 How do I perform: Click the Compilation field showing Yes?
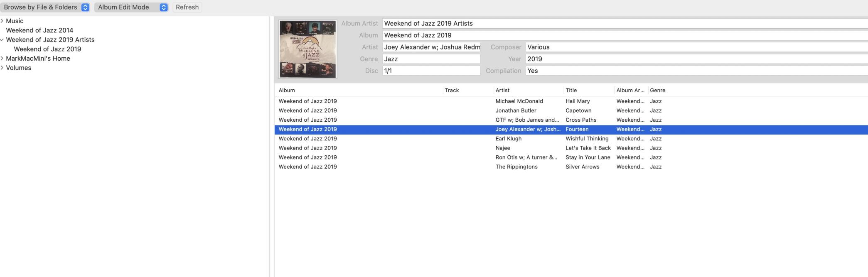coord(694,71)
